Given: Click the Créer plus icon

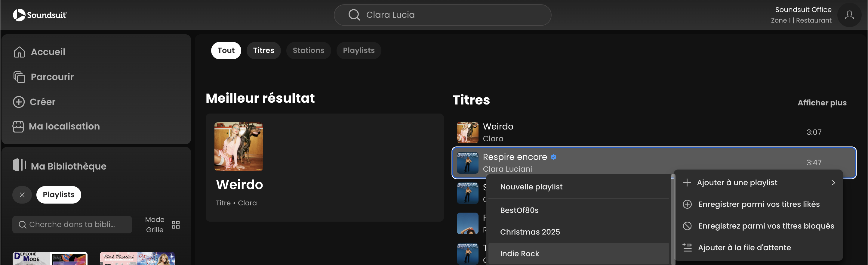Looking at the screenshot, I should (x=19, y=102).
